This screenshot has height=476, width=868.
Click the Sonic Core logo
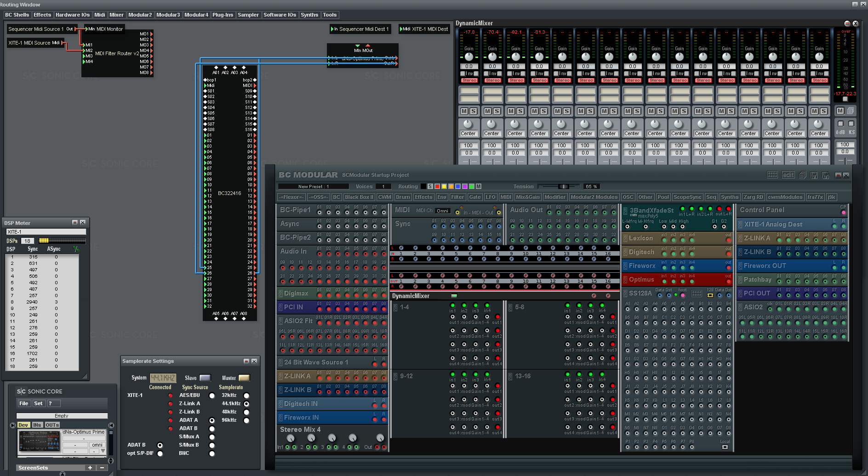coord(40,391)
